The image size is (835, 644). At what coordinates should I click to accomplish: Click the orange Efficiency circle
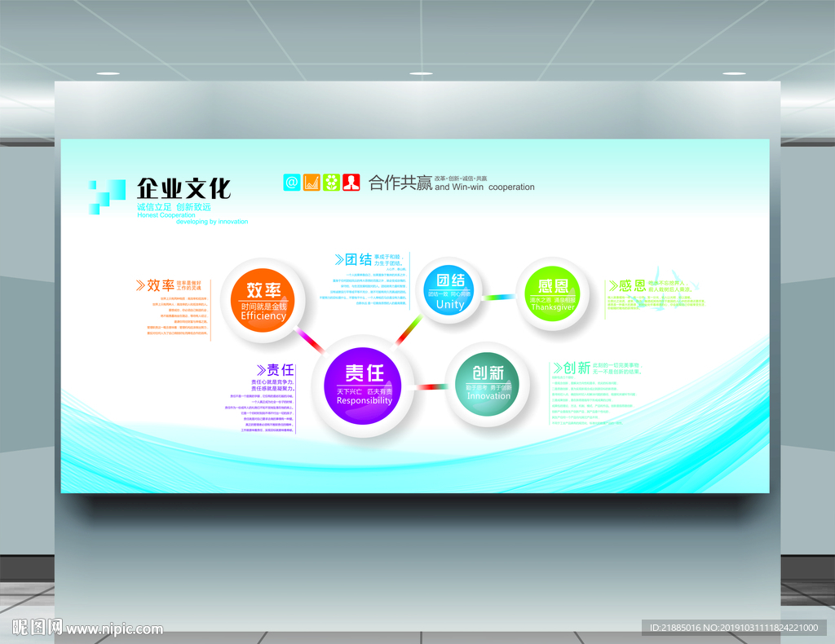(x=263, y=300)
